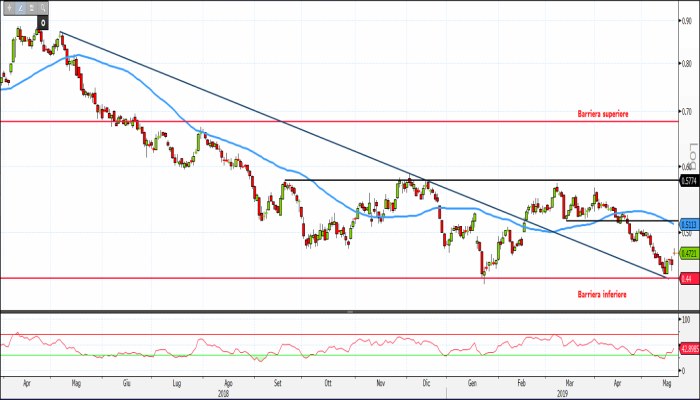Click the red 0.44 barrier price tag
This screenshot has height=400, width=700.
pos(687,277)
